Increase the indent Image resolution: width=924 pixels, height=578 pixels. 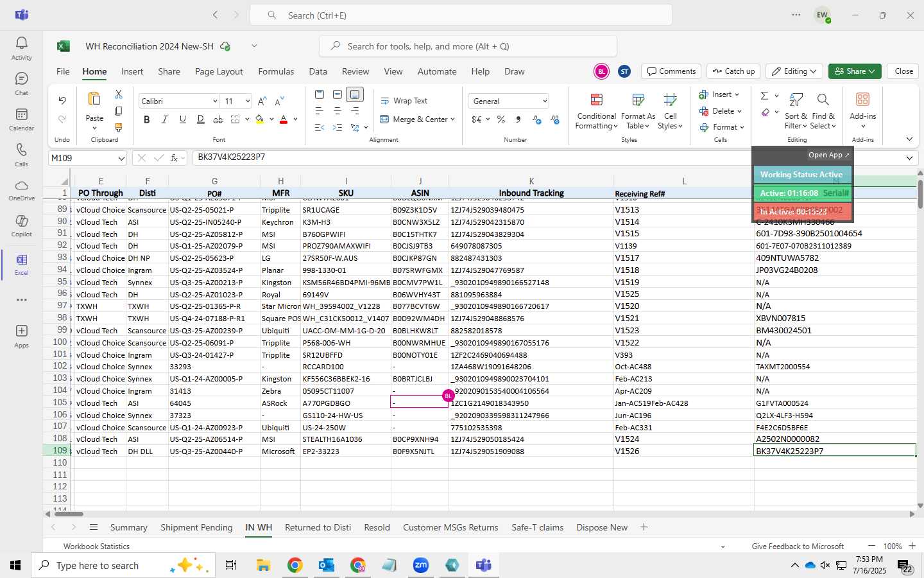coord(337,128)
